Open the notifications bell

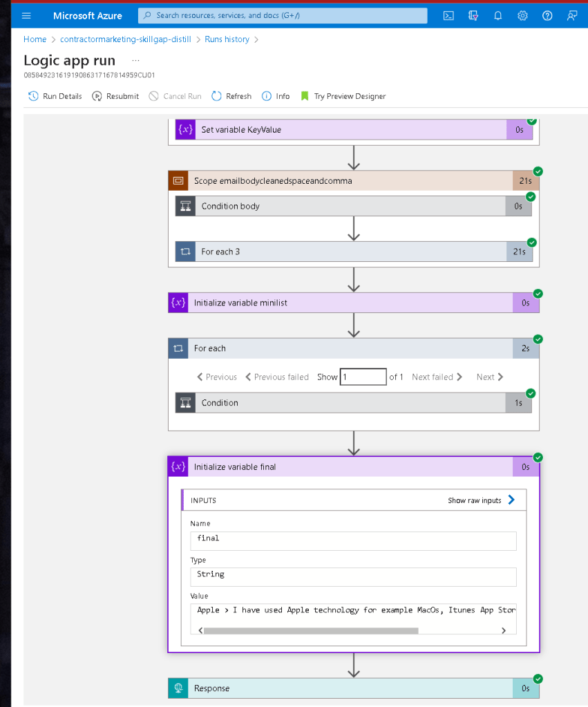coord(497,16)
